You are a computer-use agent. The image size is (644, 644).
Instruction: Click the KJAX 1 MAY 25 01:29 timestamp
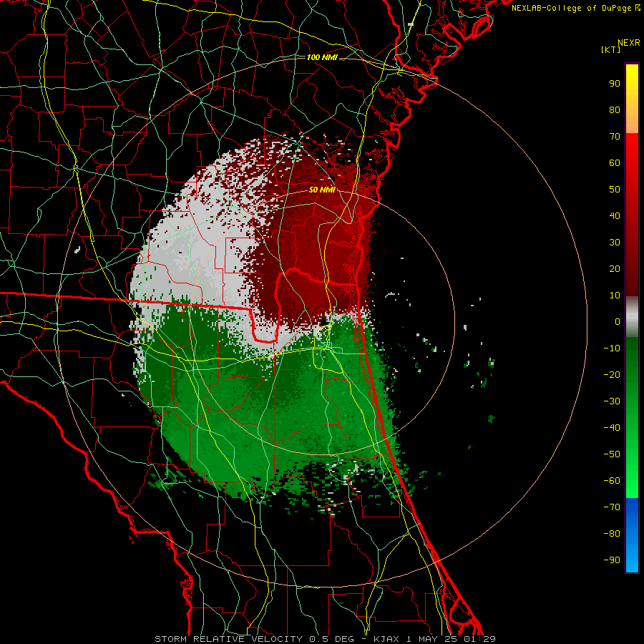point(434,639)
